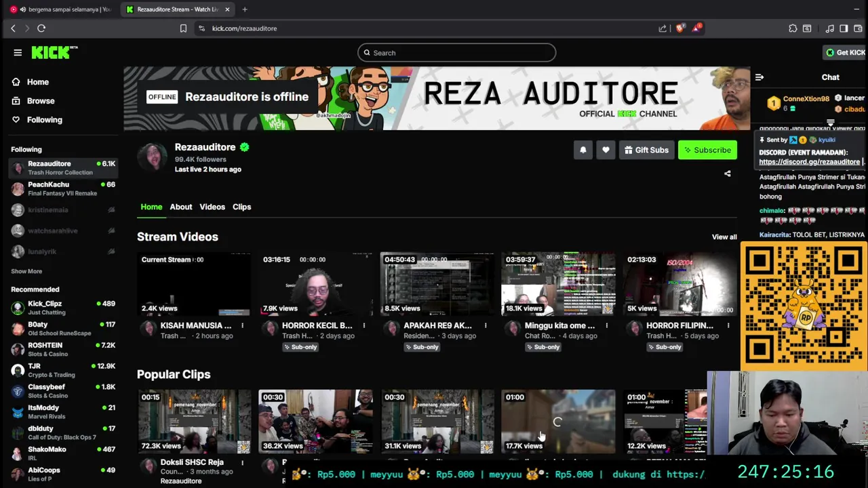Viewport: 868px width, 488px height.
Task: Click the Rezaauditore profile avatar
Action: tap(153, 158)
